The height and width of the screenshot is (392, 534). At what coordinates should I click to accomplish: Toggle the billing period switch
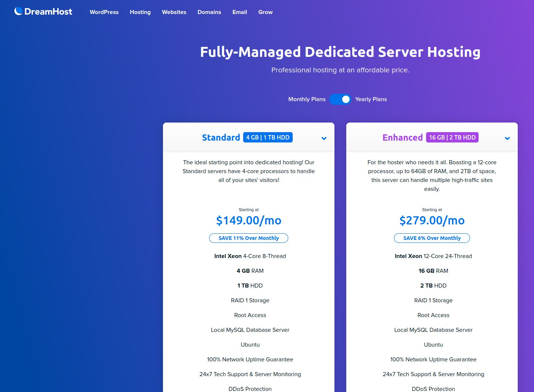pyautogui.click(x=340, y=99)
